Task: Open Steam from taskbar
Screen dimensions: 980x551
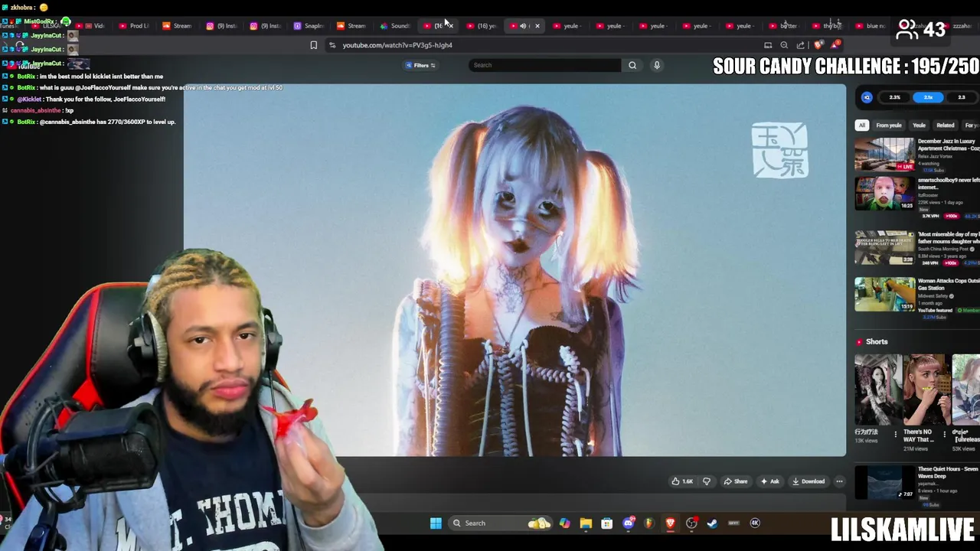Action: click(x=712, y=523)
